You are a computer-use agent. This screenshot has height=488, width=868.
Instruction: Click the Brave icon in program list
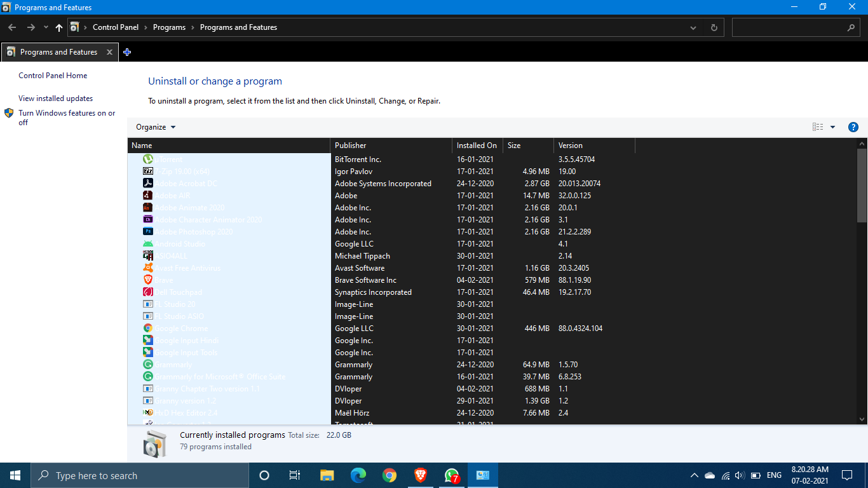(x=148, y=280)
